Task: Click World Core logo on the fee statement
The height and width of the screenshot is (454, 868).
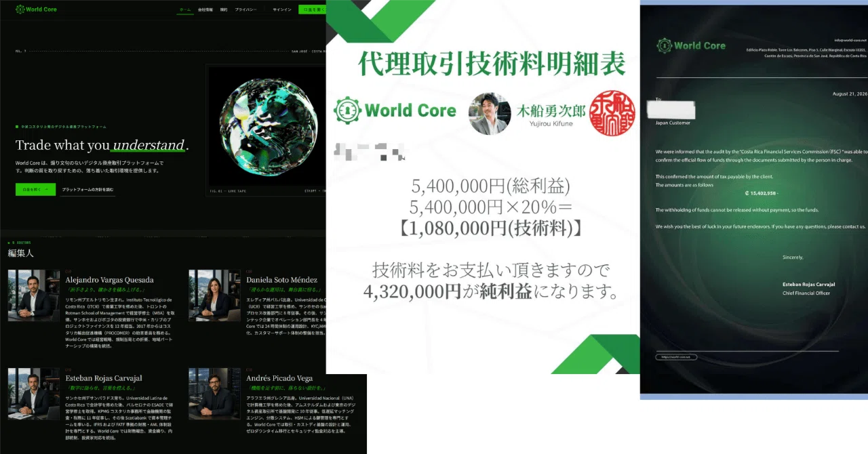Action: click(x=395, y=110)
